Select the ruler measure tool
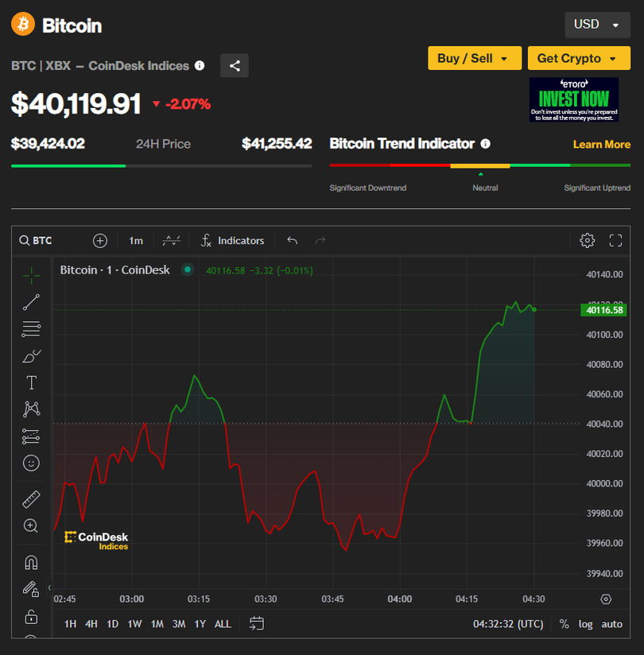Image resolution: width=644 pixels, height=655 pixels. pyautogui.click(x=31, y=499)
